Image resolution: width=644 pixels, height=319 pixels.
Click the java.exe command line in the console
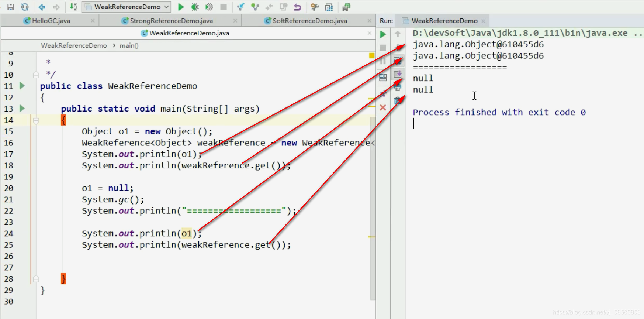point(527,33)
